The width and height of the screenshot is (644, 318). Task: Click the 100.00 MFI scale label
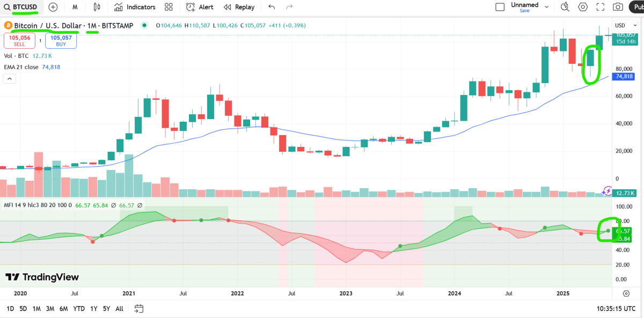coord(623,206)
